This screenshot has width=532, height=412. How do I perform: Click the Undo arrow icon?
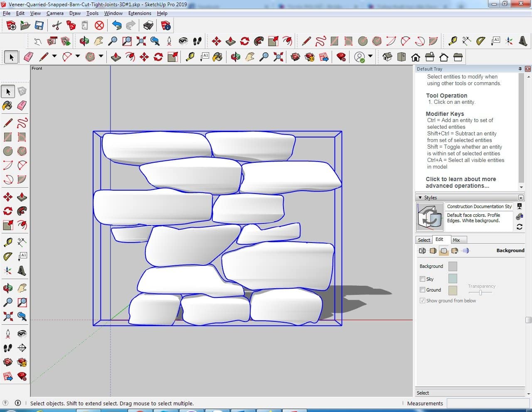(117, 26)
